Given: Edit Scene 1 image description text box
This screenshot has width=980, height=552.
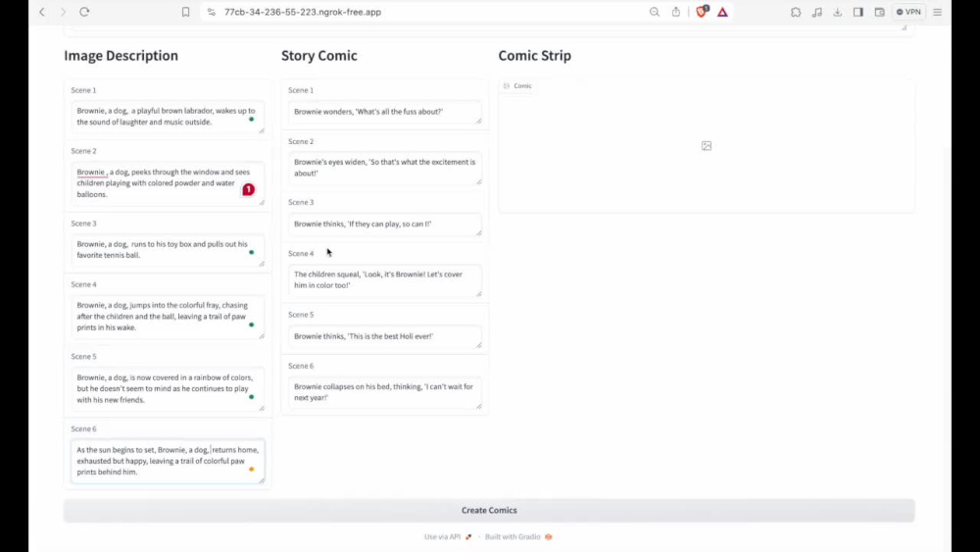Looking at the screenshot, I should point(168,117).
